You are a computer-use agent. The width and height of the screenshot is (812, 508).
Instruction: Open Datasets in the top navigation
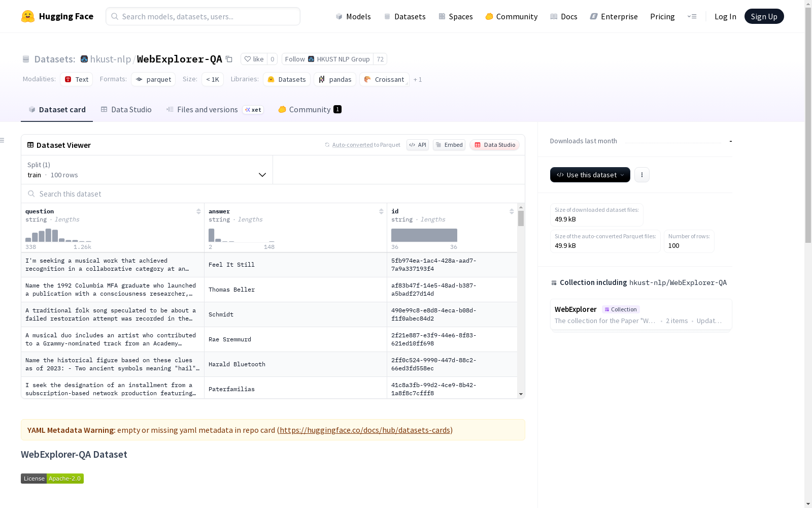tap(404, 16)
